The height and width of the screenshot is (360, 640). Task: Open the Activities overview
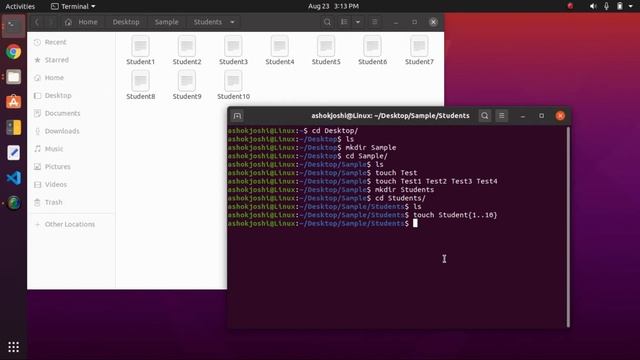tap(20, 6)
